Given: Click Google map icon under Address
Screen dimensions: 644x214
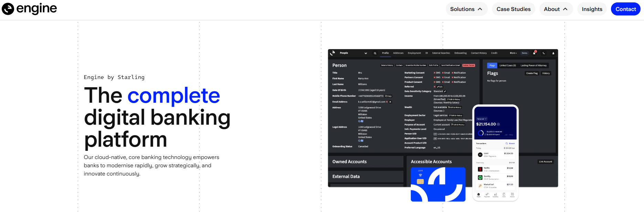Looking at the screenshot, I should pyautogui.click(x=361, y=121).
